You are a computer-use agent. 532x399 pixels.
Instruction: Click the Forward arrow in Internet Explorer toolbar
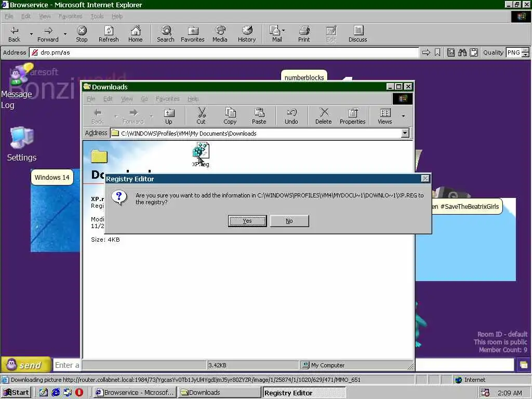pos(48,34)
